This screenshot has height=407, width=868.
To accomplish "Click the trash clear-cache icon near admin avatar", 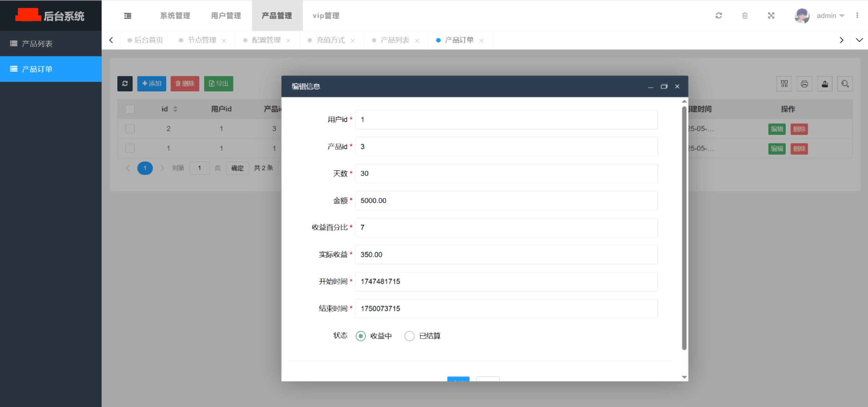I will [x=745, y=16].
